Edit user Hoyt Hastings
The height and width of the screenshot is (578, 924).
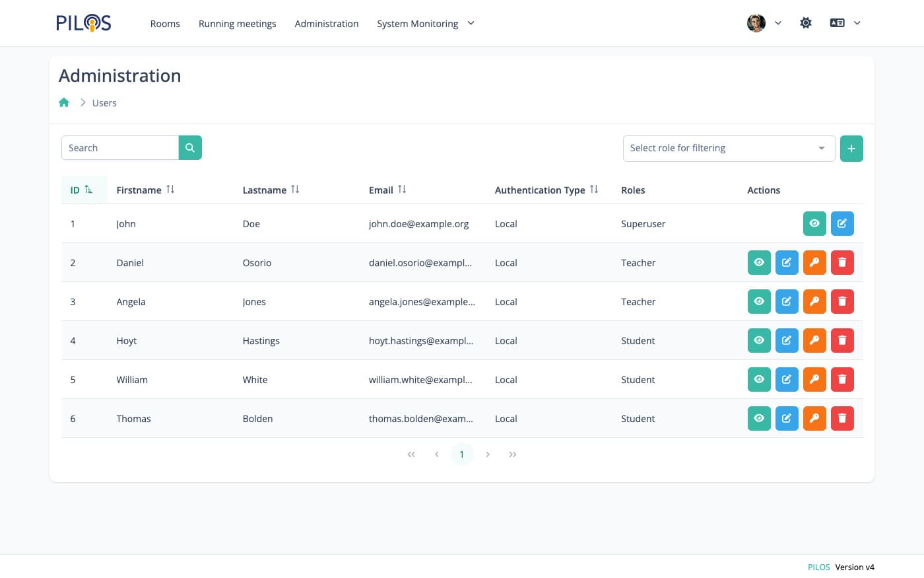pyautogui.click(x=786, y=341)
